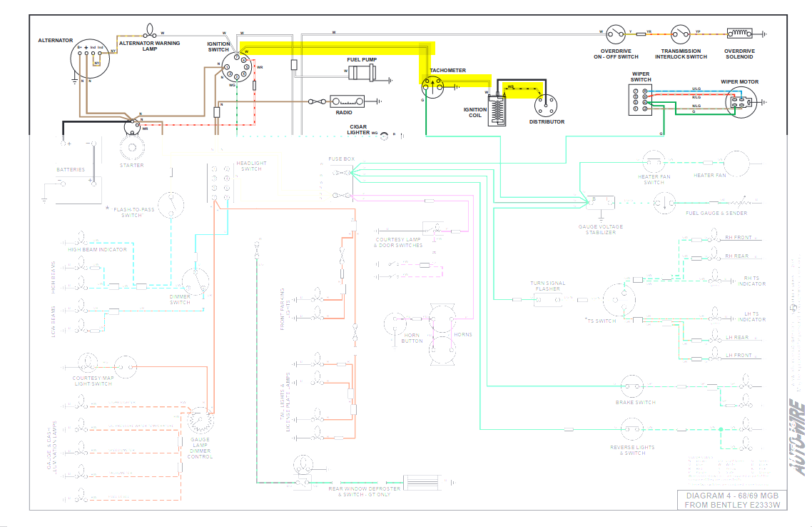Click the Turn Signal Flasher symbol
Screen dimensions: 812x527
(548, 299)
